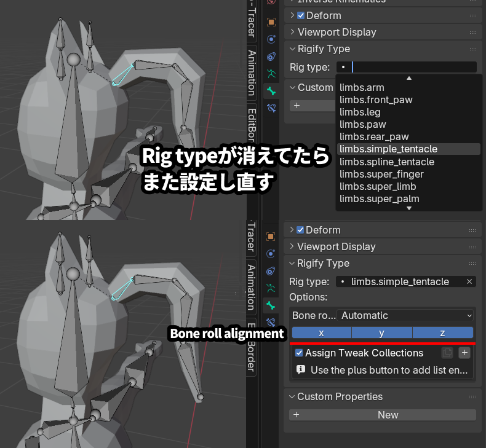Choose limbs.paw from the rig type list
The image size is (486, 448).
click(408, 125)
